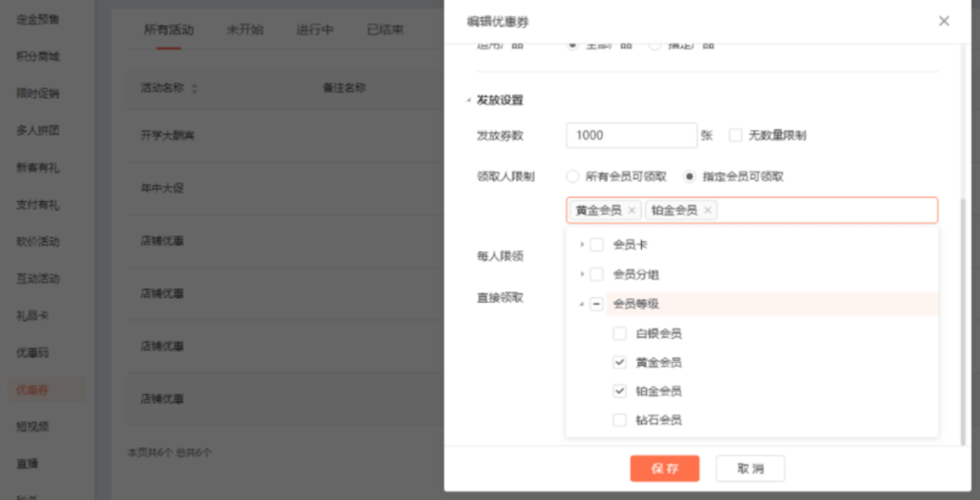Click the 发放券数 input field
980x500 pixels.
click(631, 135)
